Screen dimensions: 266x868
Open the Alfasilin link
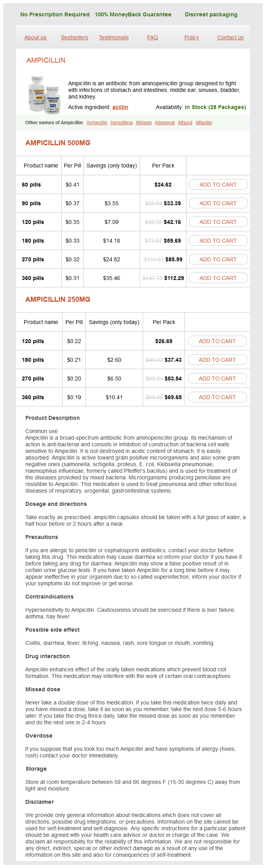click(x=204, y=123)
